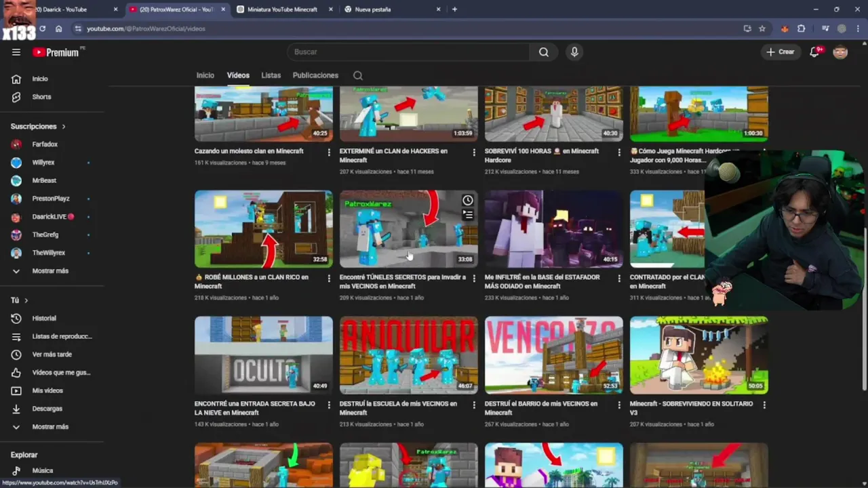
Task: Expand the Tú section header
Action: (x=19, y=300)
